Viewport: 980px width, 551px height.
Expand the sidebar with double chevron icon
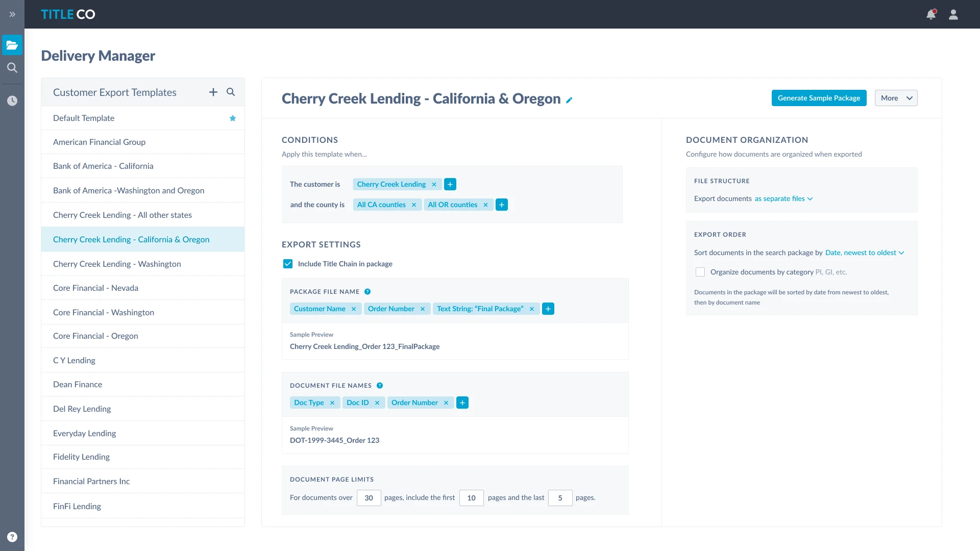coord(12,14)
